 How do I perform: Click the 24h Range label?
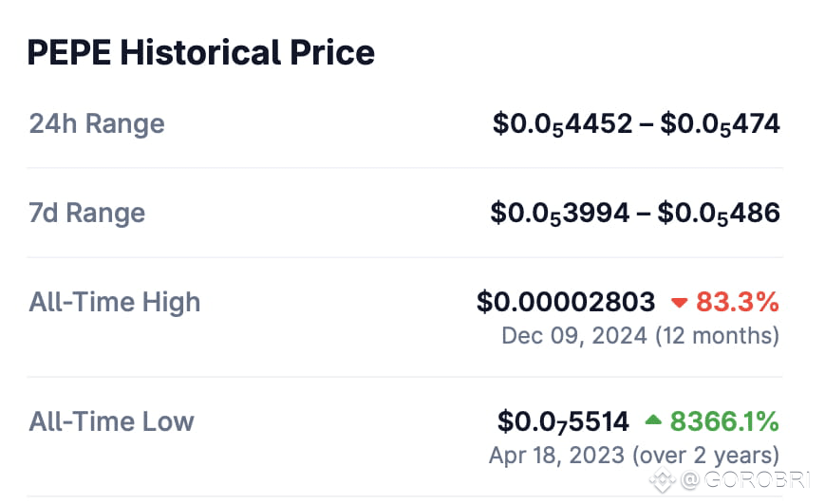pos(97,124)
